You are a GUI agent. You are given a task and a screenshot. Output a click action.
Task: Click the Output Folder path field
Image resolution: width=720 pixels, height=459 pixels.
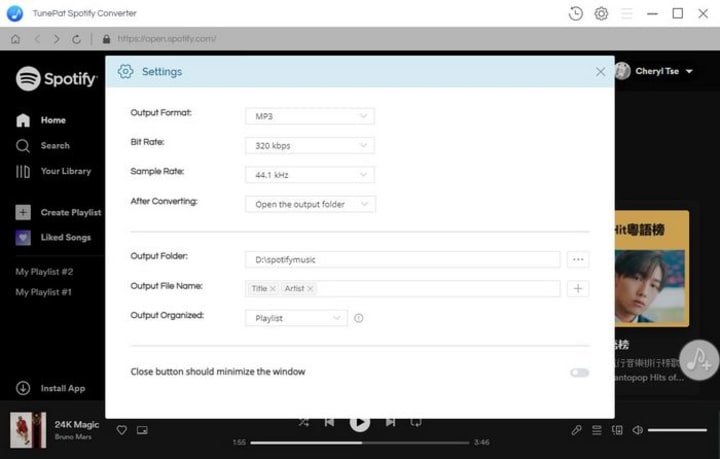403,259
